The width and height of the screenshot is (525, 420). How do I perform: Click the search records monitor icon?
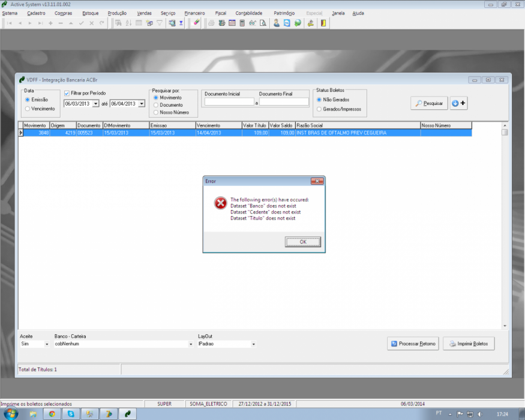[x=172, y=23]
